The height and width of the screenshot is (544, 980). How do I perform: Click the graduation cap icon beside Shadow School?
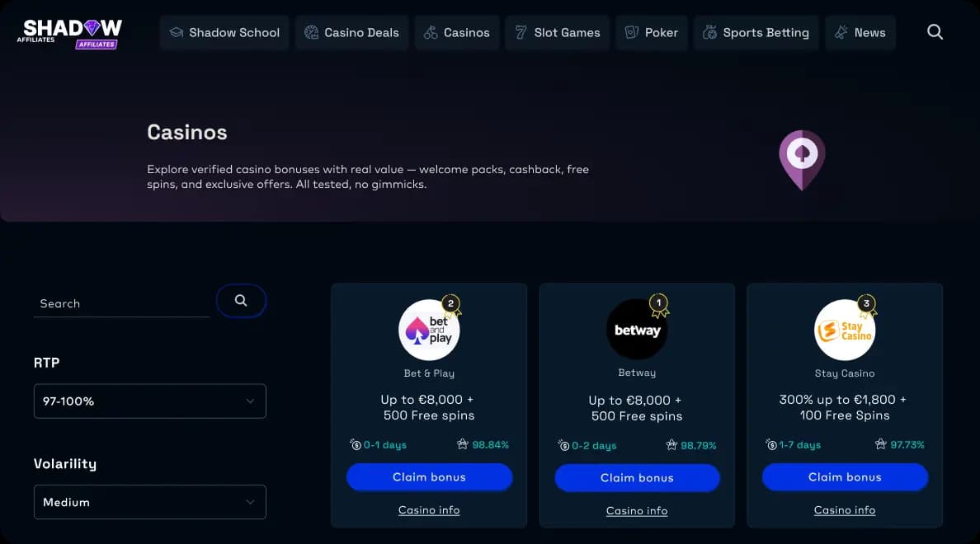tap(175, 32)
